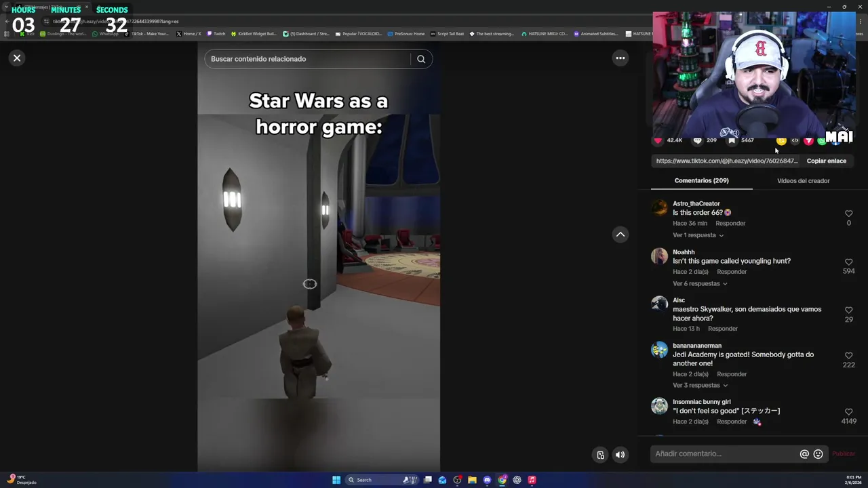This screenshot has width=868, height=488.
Task: Reply to Insomniac bunny girl via 'Responder'
Action: point(732,422)
